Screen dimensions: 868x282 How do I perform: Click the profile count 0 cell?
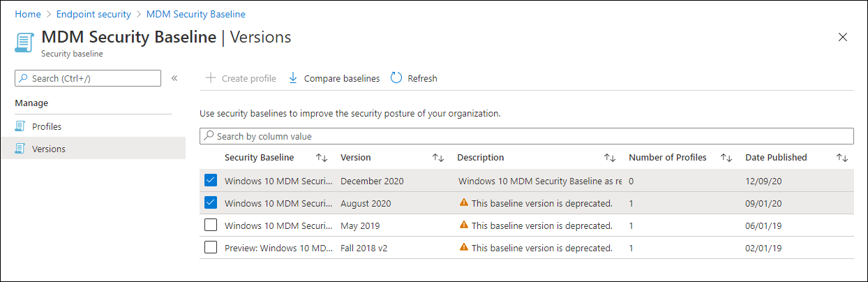(631, 181)
